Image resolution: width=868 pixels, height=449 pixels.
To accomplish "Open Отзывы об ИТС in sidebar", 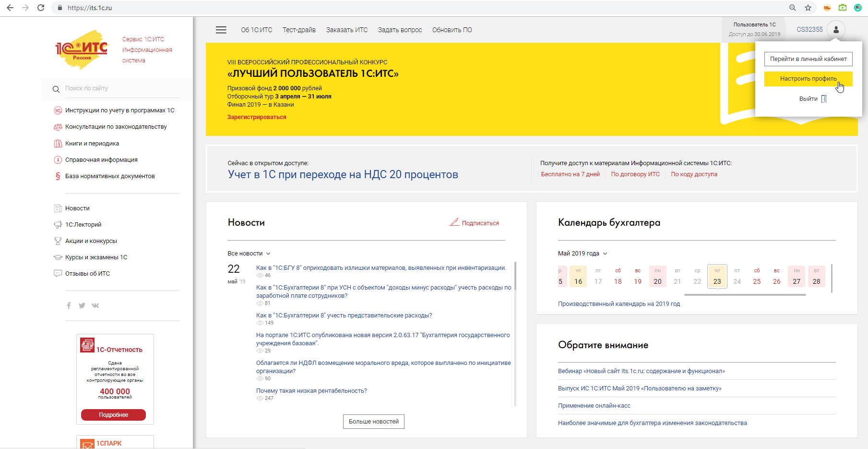I will coord(87,274).
